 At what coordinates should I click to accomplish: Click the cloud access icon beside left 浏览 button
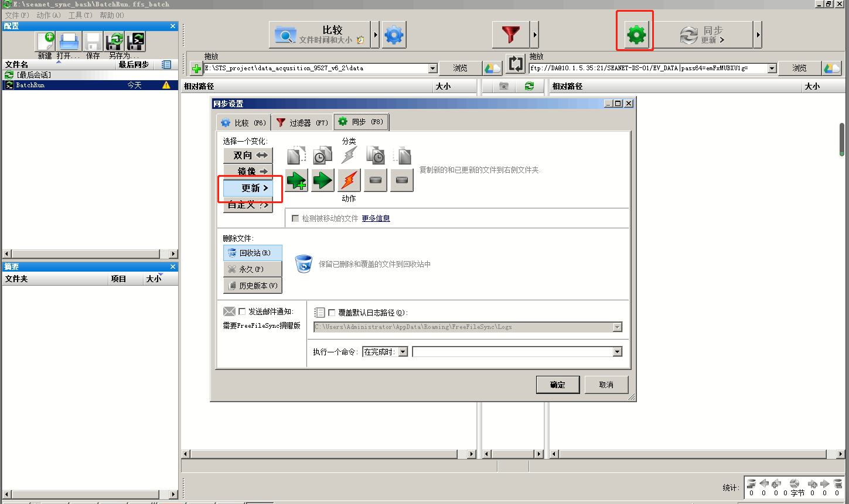coord(492,67)
